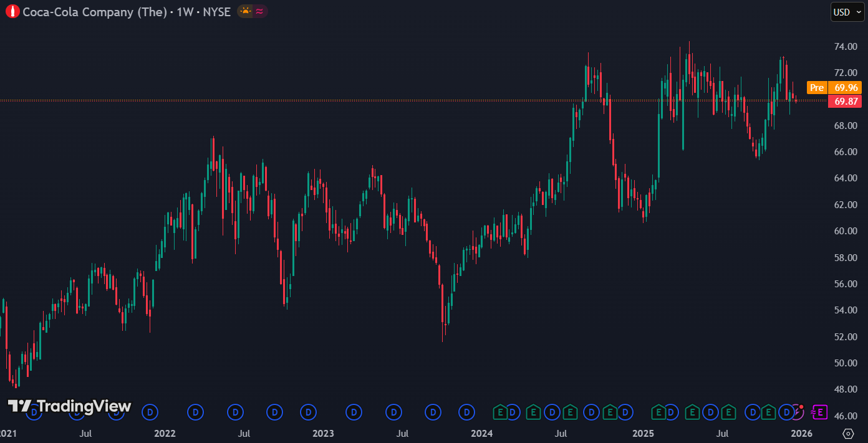
Task: Click the pre-market sun session icon
Action: (x=245, y=11)
